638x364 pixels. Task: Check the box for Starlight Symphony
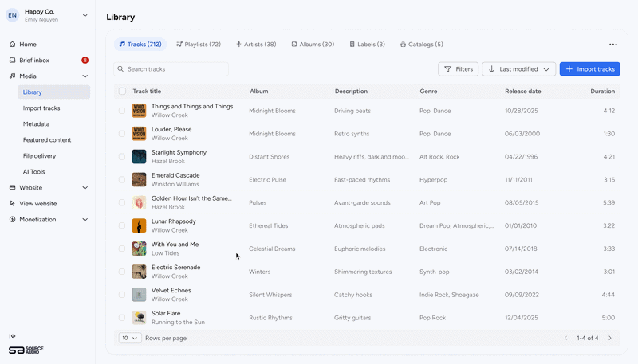[x=122, y=157]
